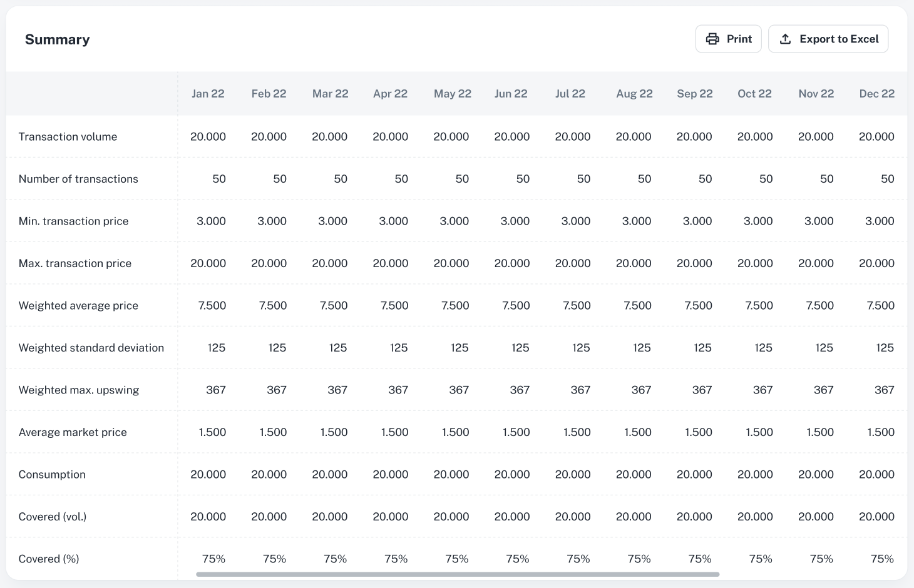Click the Consumption row label
914x588 pixels.
[x=52, y=474]
